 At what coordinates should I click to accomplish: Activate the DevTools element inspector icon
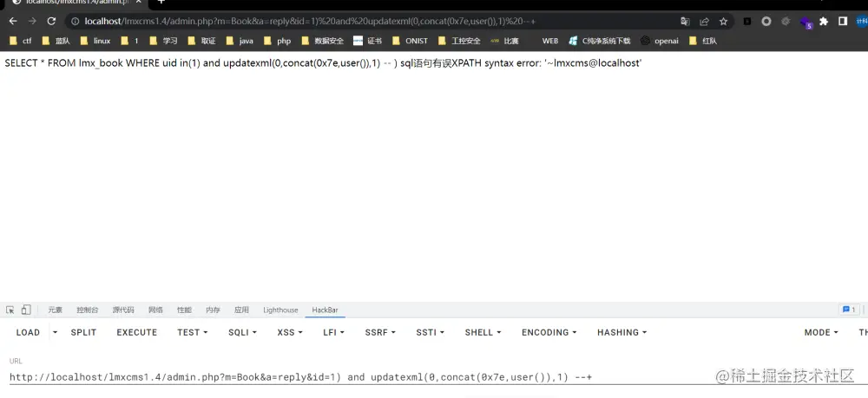pos(10,310)
